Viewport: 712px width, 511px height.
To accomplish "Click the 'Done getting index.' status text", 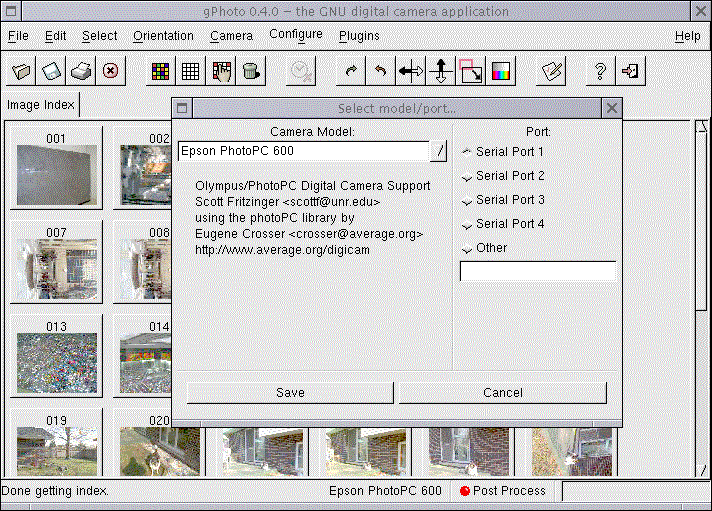I will 55,491.
